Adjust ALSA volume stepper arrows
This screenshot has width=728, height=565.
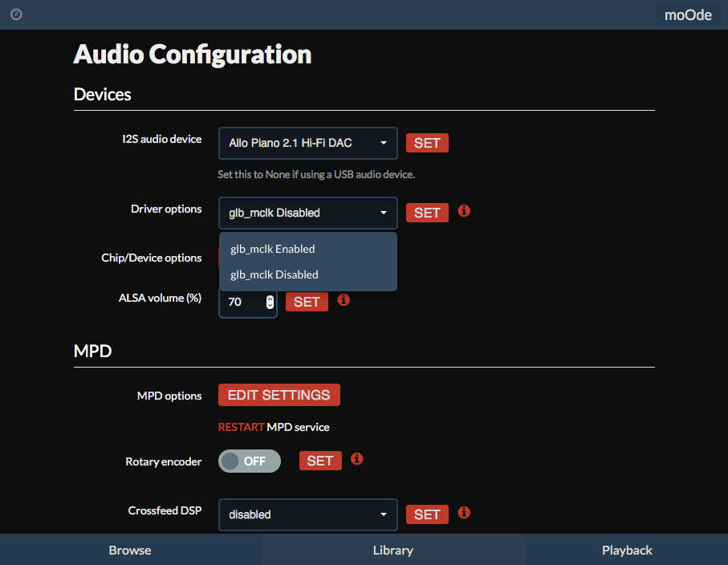(270, 302)
